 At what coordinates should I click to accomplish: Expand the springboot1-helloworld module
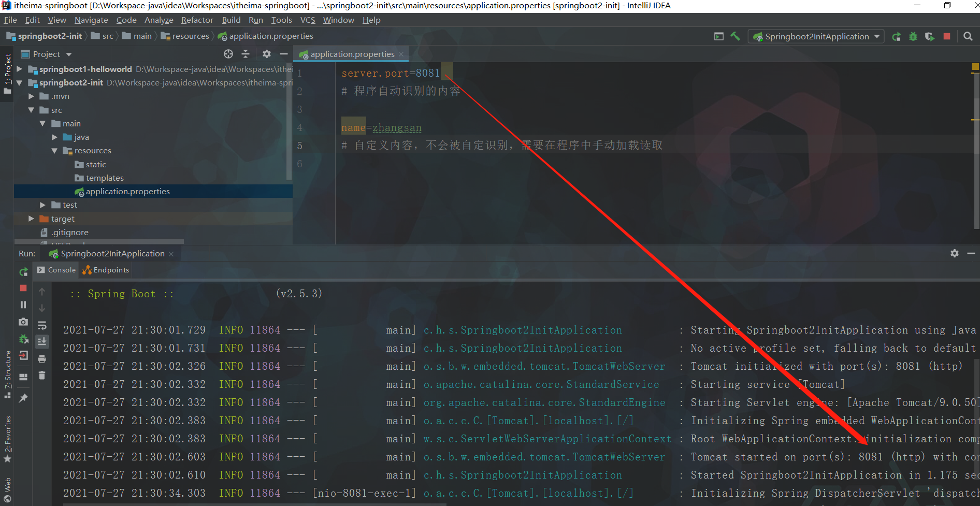[x=20, y=69]
